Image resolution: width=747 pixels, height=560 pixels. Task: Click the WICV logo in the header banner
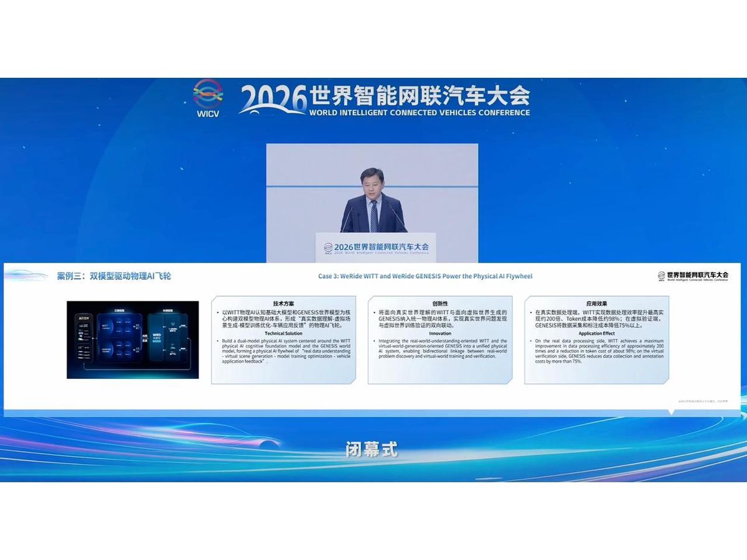[x=208, y=98]
